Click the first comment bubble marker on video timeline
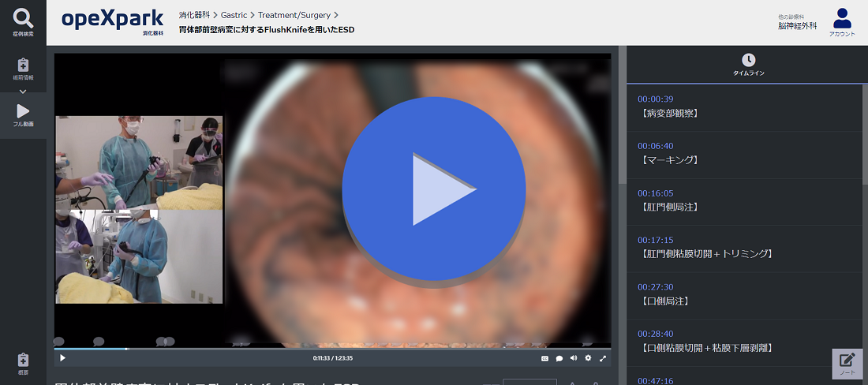868x385 pixels. (x=58, y=342)
